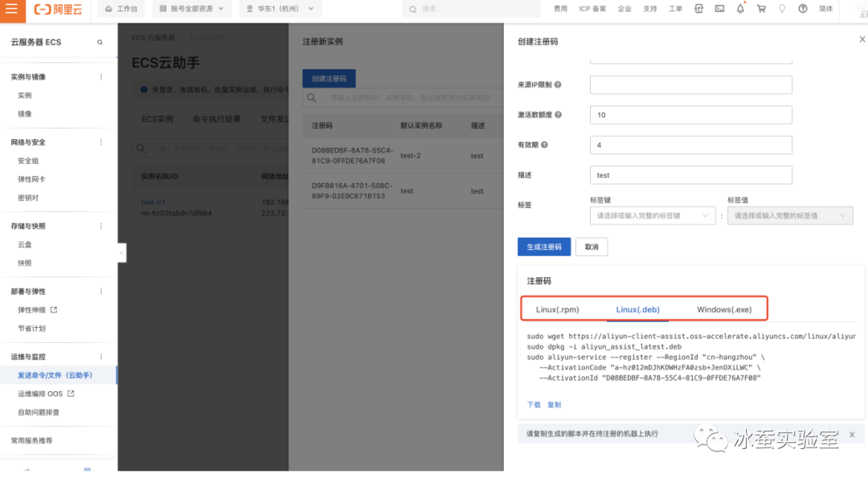Viewport: 868px width, 478px height.
Task: Open options for 运维与监控 section
Action: [101, 356]
